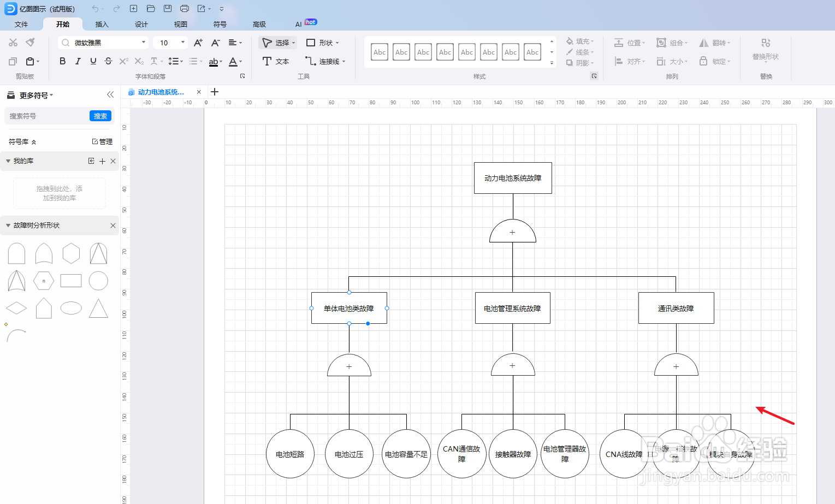Open the text alignment dropdown

coord(235,43)
